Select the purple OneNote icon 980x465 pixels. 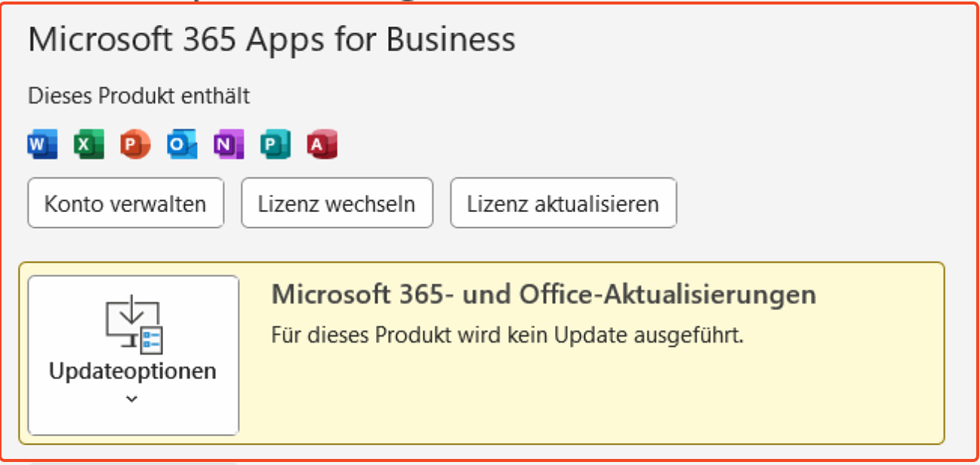[x=229, y=144]
